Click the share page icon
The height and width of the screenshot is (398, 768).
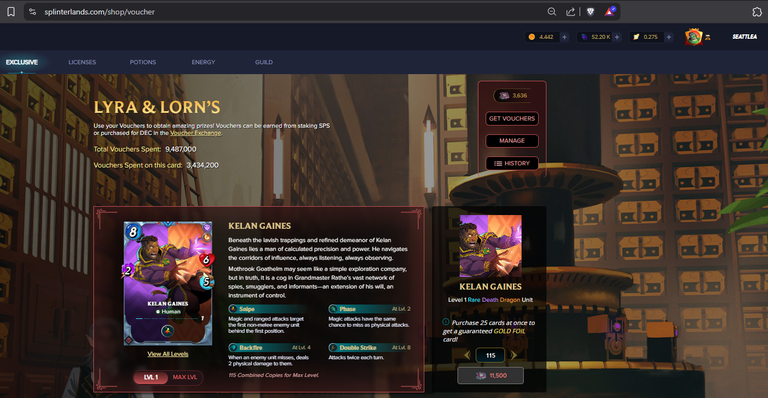[571, 12]
